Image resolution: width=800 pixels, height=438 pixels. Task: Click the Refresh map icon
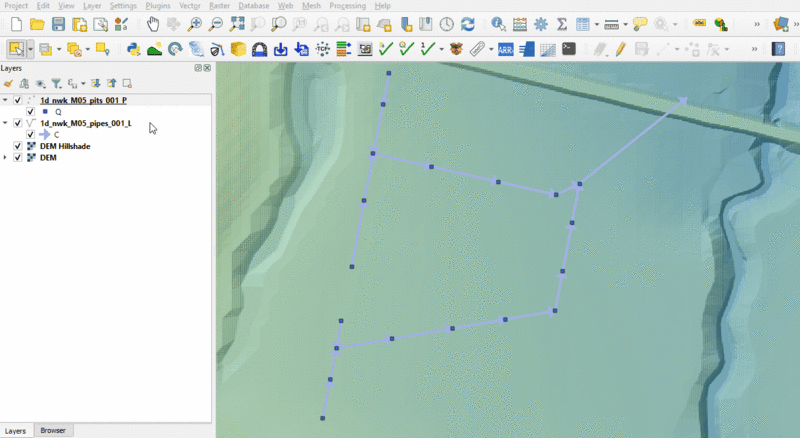(467, 24)
